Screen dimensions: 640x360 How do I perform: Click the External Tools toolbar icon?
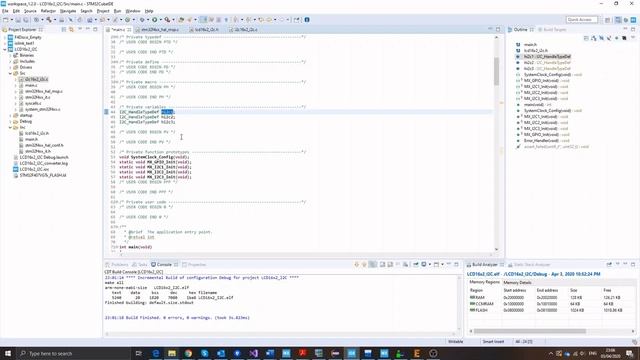(167, 20)
